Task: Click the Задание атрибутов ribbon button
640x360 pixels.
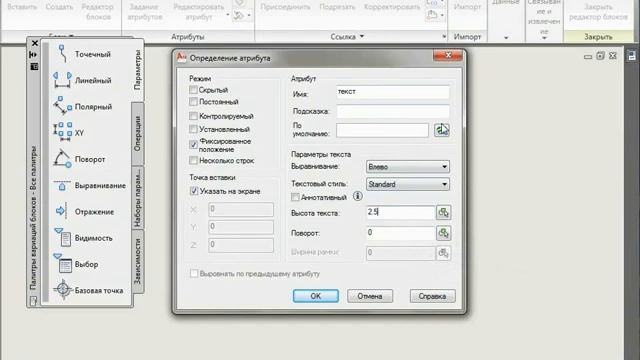Action: pyautogui.click(x=144, y=11)
